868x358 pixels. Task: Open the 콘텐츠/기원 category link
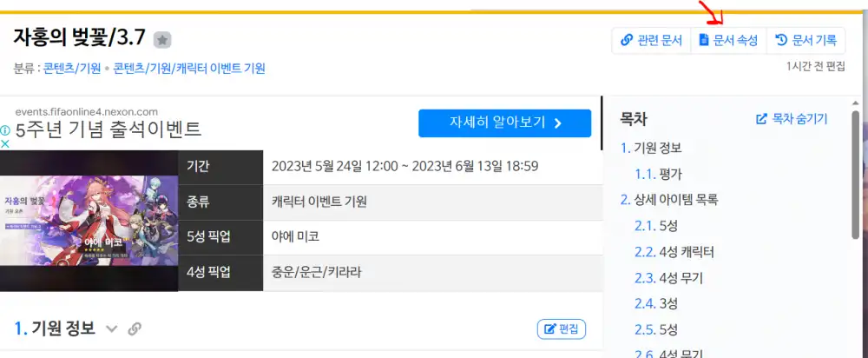pyautogui.click(x=72, y=68)
